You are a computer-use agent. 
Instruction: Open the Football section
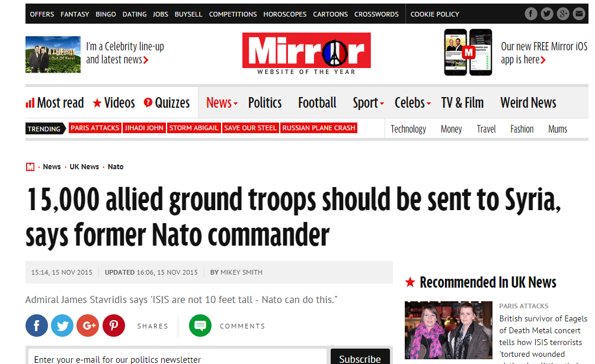point(317,103)
